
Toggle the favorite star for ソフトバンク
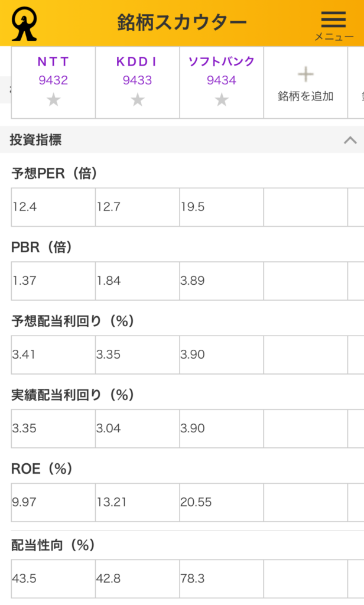(222, 100)
